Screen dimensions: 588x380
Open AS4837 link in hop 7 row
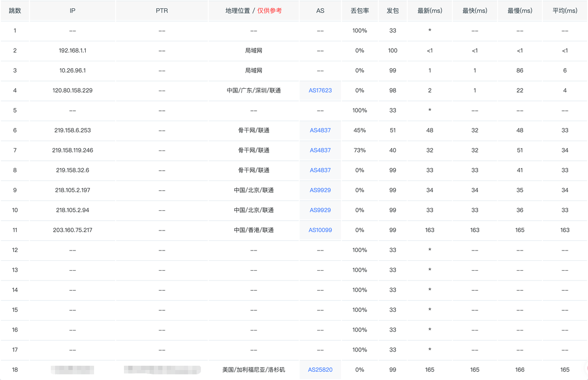tap(320, 150)
